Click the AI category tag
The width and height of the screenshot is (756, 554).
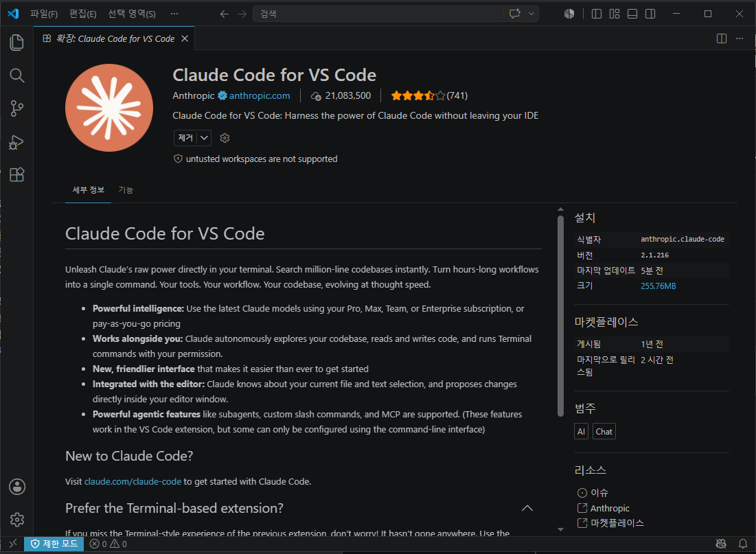[x=581, y=432]
